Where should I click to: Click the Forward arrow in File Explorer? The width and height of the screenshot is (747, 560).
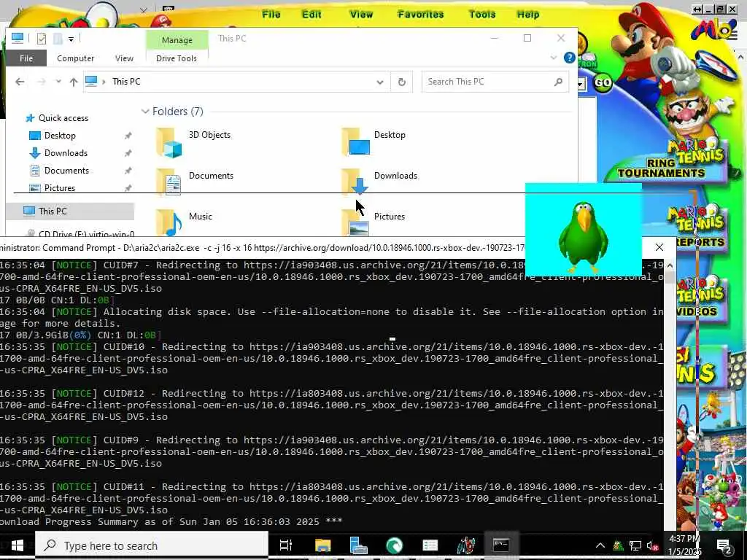pyautogui.click(x=42, y=82)
